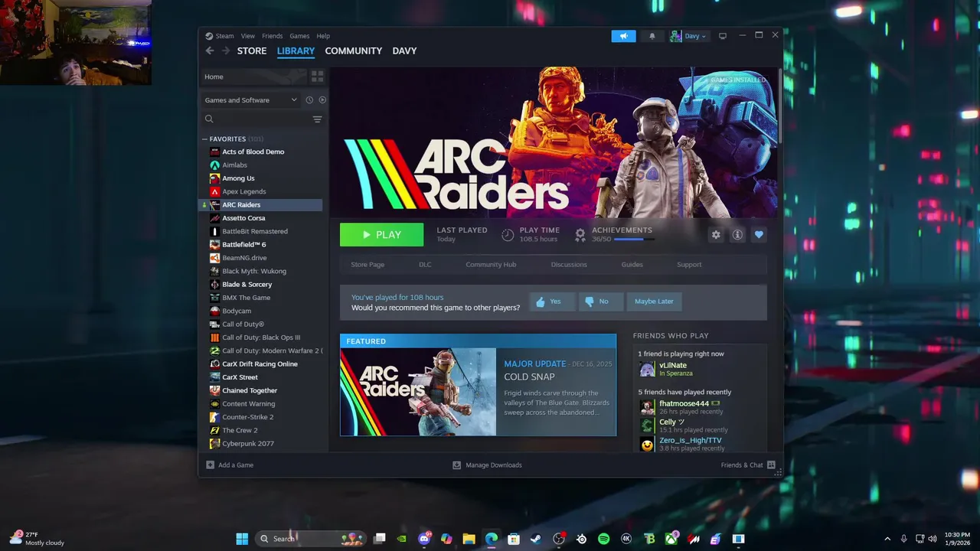Switch Steam to Big Picture mode icon
The width and height of the screenshot is (980, 551).
point(722,36)
